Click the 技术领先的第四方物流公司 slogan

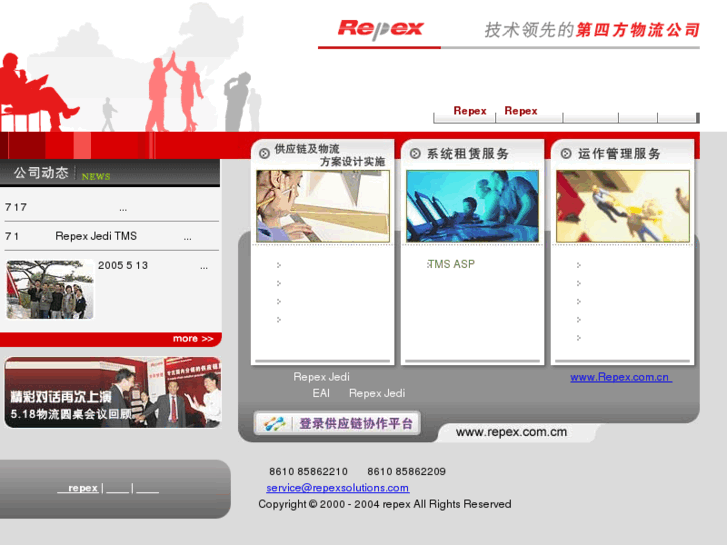(x=592, y=30)
